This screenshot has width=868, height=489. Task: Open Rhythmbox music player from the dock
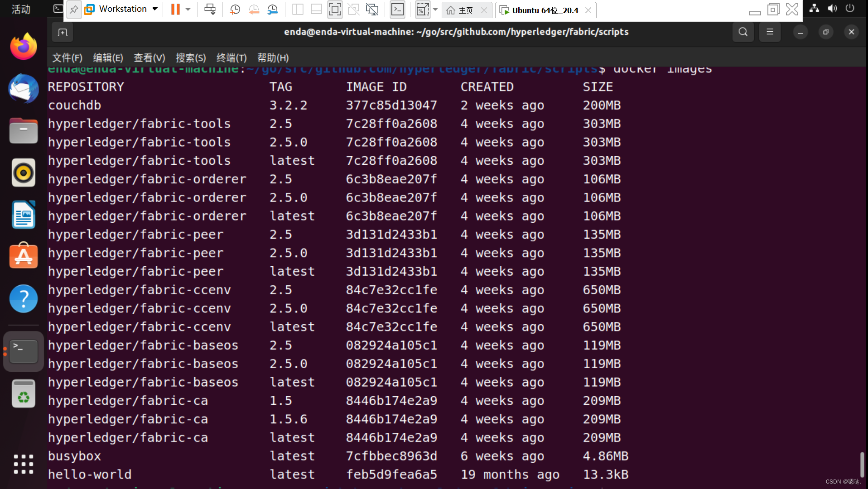(24, 173)
